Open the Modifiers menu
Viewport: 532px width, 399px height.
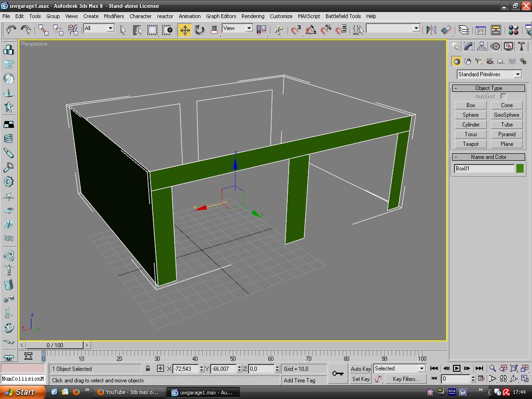(x=114, y=16)
